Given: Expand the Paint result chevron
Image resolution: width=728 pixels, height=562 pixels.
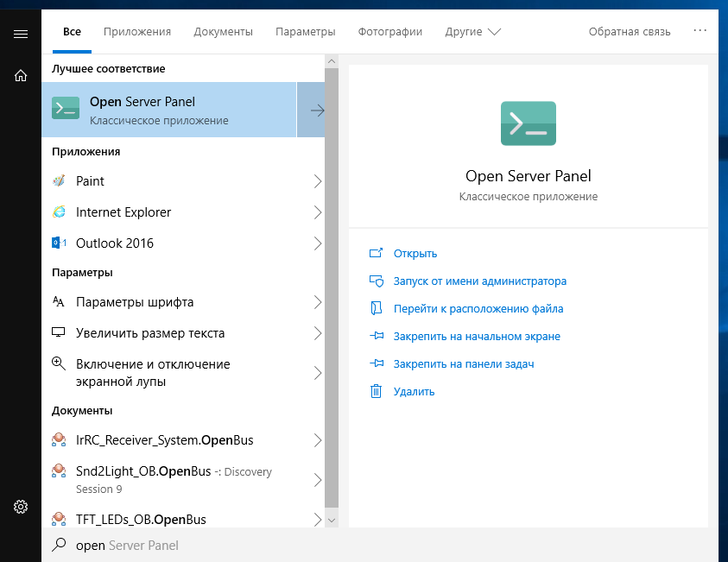Looking at the screenshot, I should [318, 181].
